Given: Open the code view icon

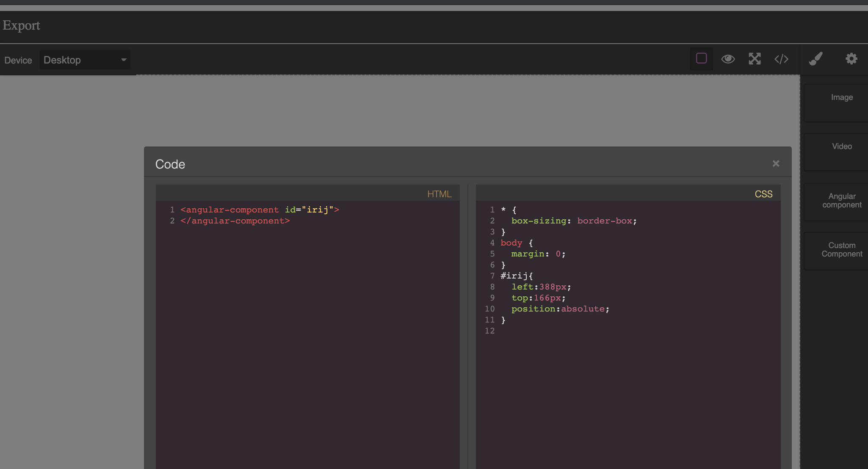Looking at the screenshot, I should point(781,59).
